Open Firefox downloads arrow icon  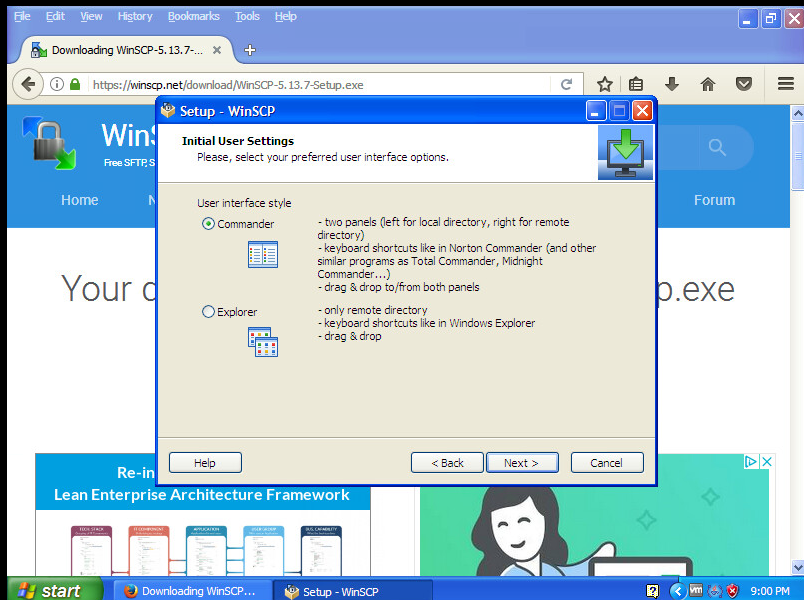(x=672, y=85)
